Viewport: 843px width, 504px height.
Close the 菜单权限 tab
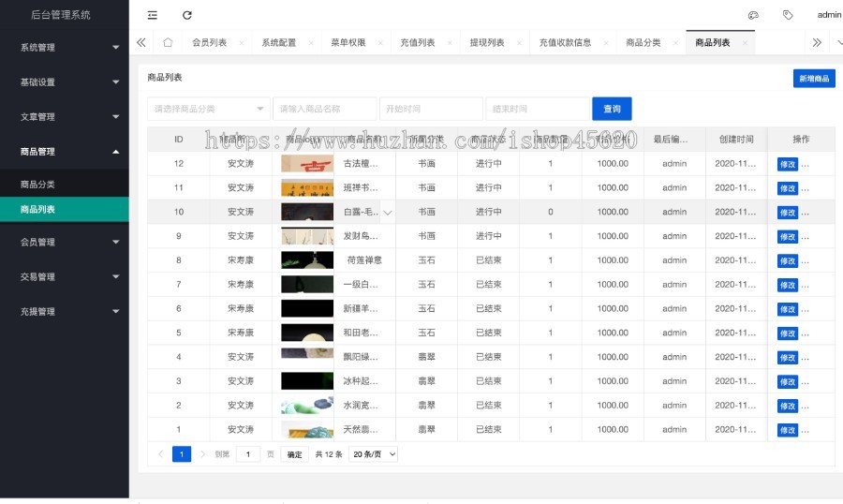380,43
